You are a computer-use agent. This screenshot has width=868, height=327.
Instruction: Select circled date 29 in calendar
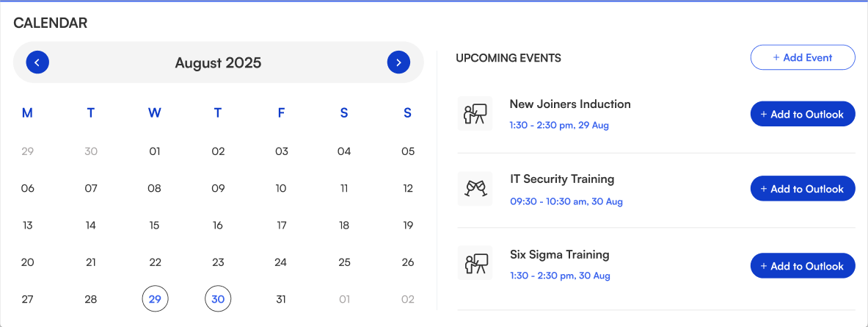coord(155,299)
